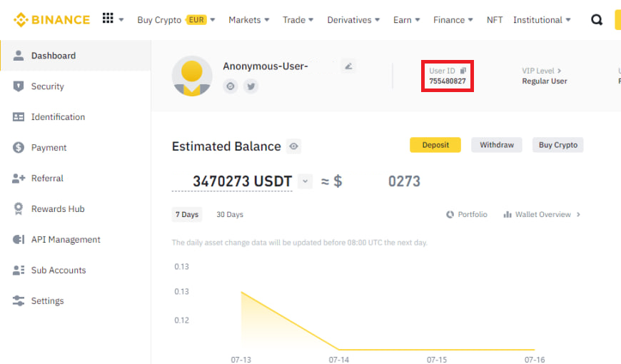Screen dimensions: 621x364
Task: Open the Buy Crypto EUR dropdown
Action: (x=176, y=20)
